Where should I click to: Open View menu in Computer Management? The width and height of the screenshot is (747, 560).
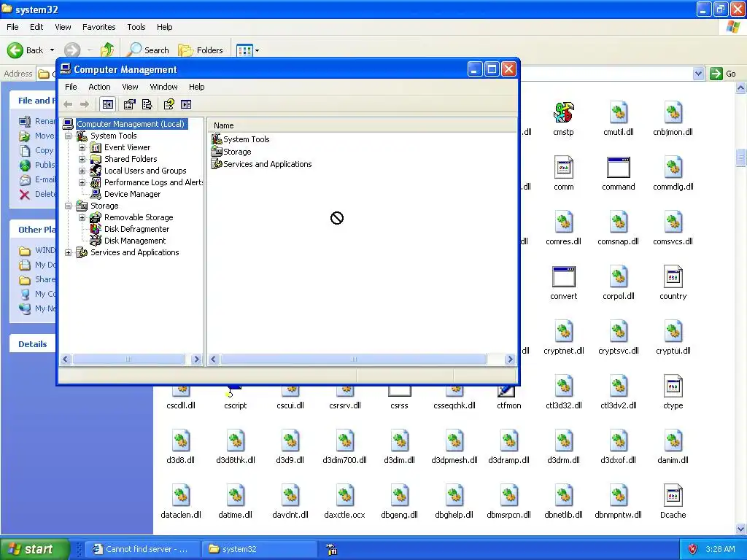coord(130,87)
